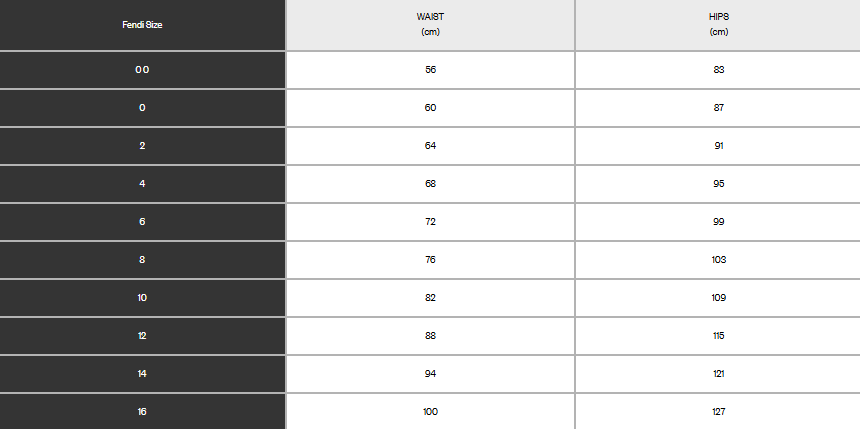Click the waist value 64 cell
The width and height of the screenshot is (860, 429).
430,146
